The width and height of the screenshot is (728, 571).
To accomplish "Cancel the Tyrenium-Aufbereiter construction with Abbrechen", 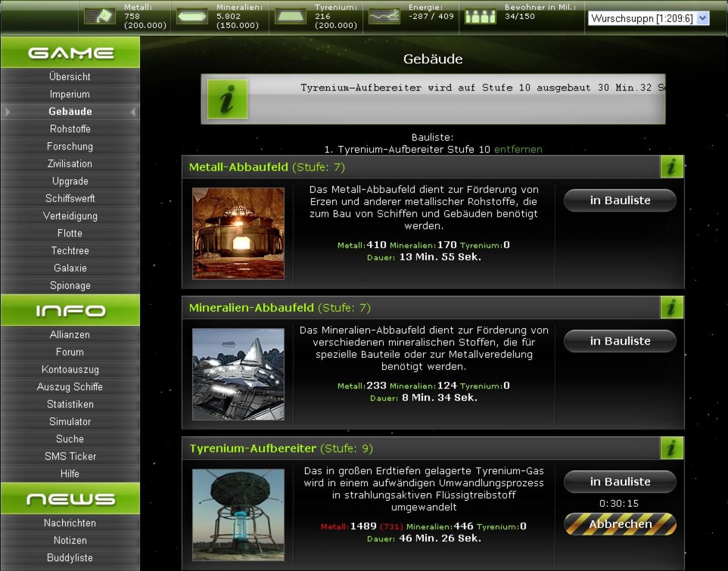I will coord(620,524).
